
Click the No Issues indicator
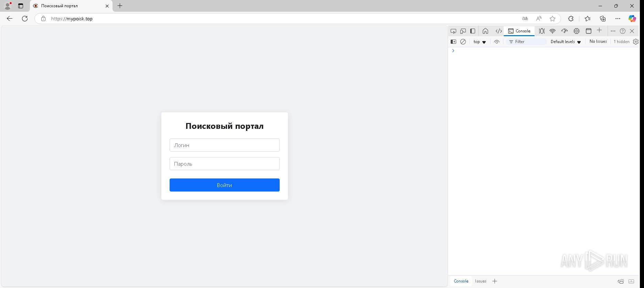(x=598, y=41)
